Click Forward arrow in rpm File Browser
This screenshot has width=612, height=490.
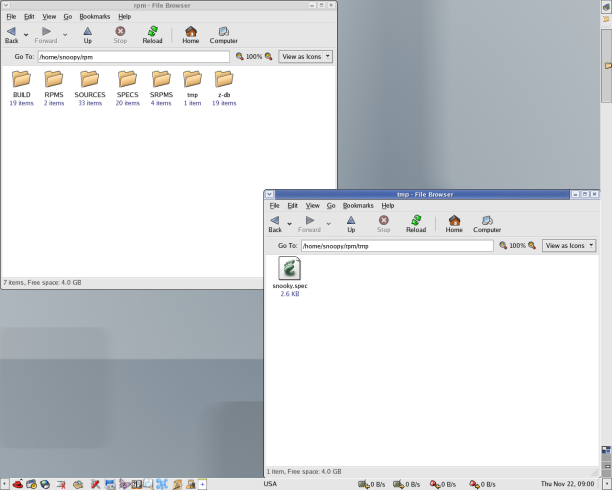46,31
